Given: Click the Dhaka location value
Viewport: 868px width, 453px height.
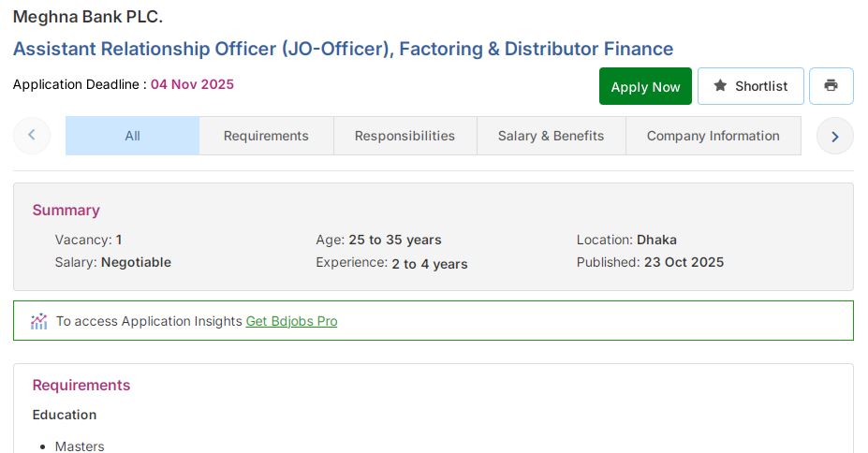Looking at the screenshot, I should (x=656, y=240).
